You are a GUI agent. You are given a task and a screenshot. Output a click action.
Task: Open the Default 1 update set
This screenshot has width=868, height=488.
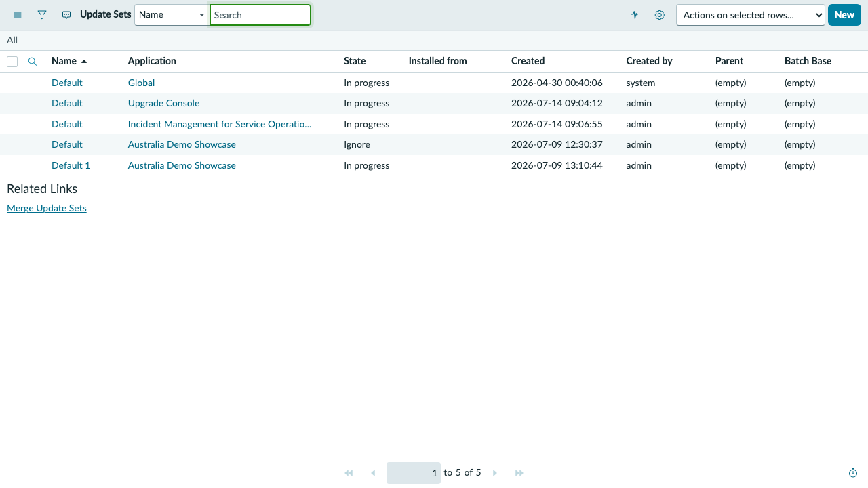71,165
